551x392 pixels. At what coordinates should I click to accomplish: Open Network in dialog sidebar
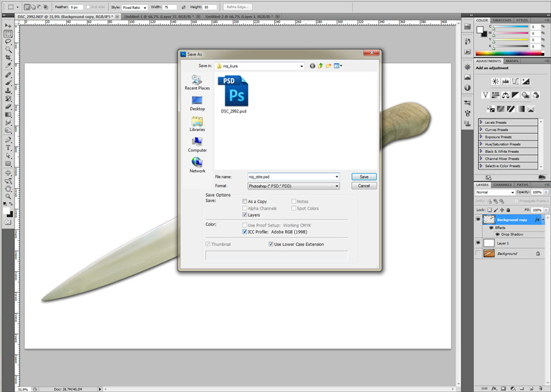[197, 165]
